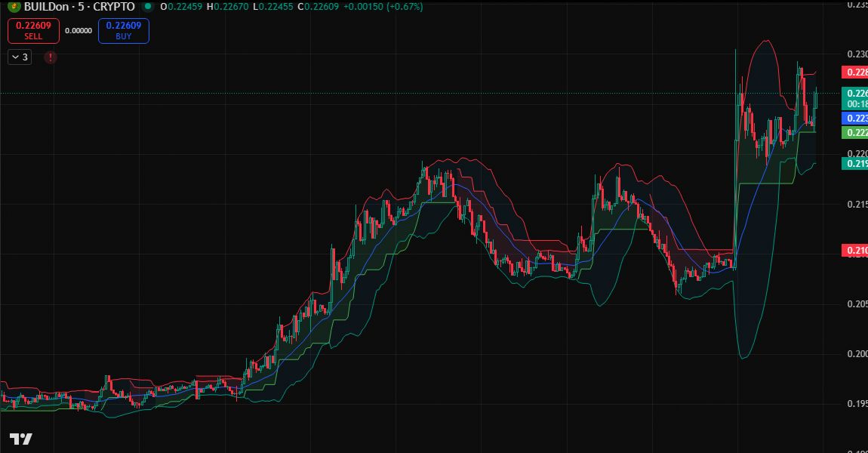Click the green market status dot
Image resolution: width=868 pixels, height=453 pixels.
tap(147, 7)
